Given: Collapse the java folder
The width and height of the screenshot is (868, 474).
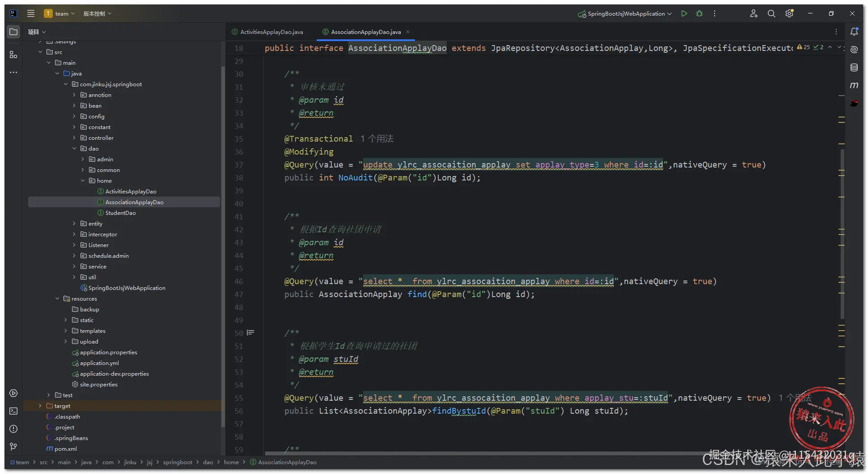Looking at the screenshot, I should click(57, 73).
